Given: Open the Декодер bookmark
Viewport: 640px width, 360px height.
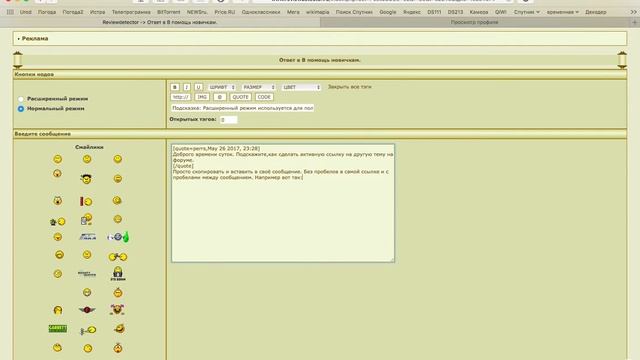Looking at the screenshot, I should (596, 12).
